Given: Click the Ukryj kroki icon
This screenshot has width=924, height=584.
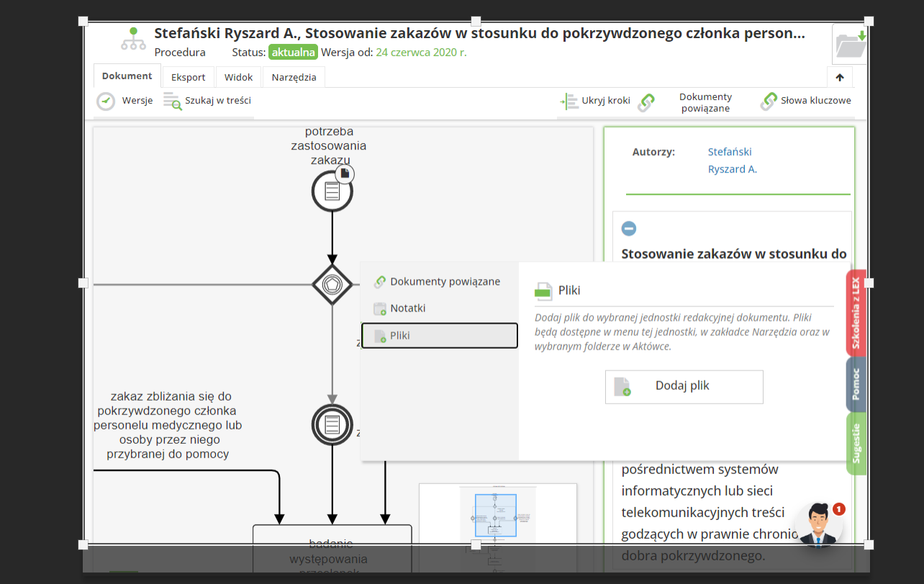Looking at the screenshot, I should coord(569,101).
